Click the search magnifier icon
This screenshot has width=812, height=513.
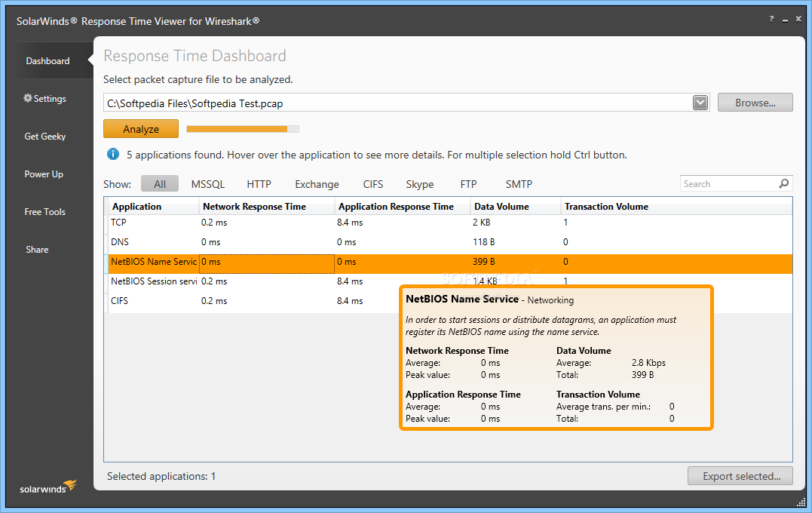coord(783,183)
